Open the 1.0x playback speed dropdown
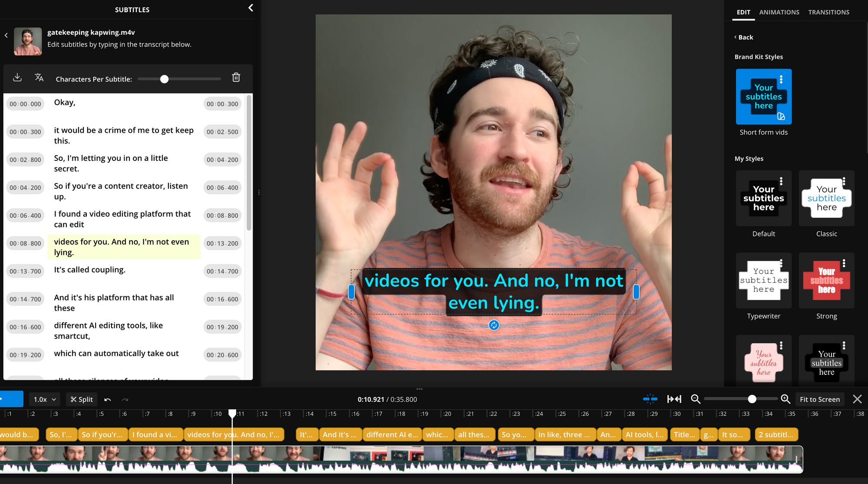This screenshot has height=484, width=868. click(x=45, y=399)
